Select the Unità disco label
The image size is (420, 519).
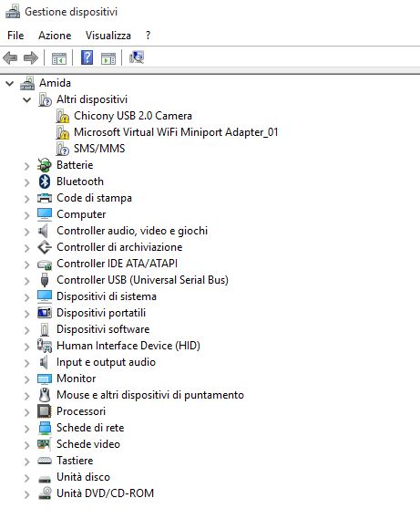[x=83, y=477]
